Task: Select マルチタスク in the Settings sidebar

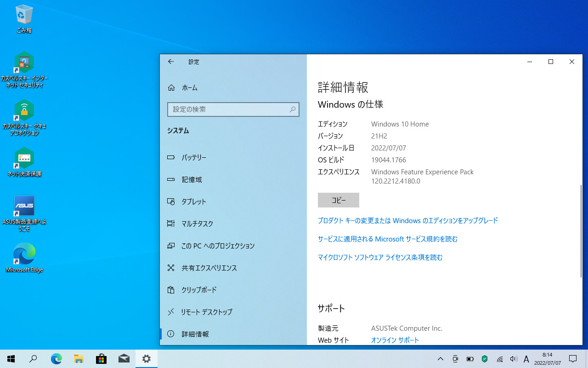Action: (x=233, y=224)
